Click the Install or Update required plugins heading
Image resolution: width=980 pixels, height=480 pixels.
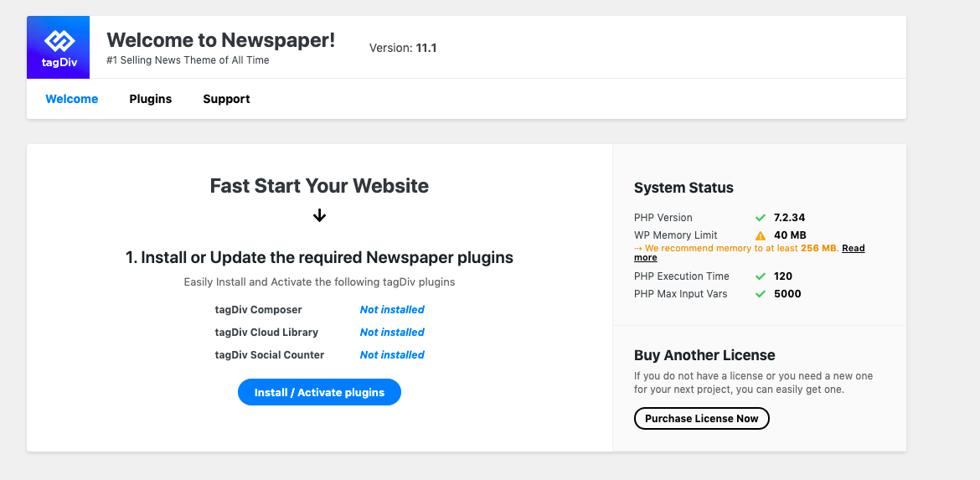click(319, 257)
